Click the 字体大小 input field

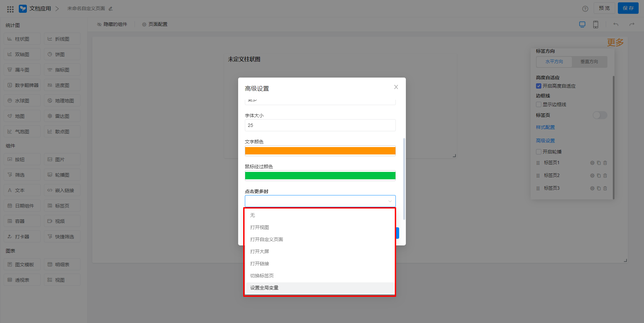click(320, 125)
